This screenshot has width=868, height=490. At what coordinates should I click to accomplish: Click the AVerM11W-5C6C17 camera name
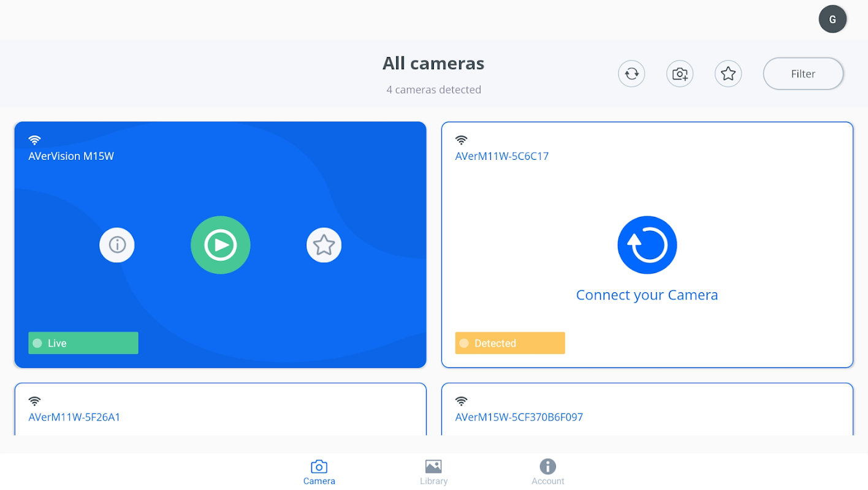501,156
